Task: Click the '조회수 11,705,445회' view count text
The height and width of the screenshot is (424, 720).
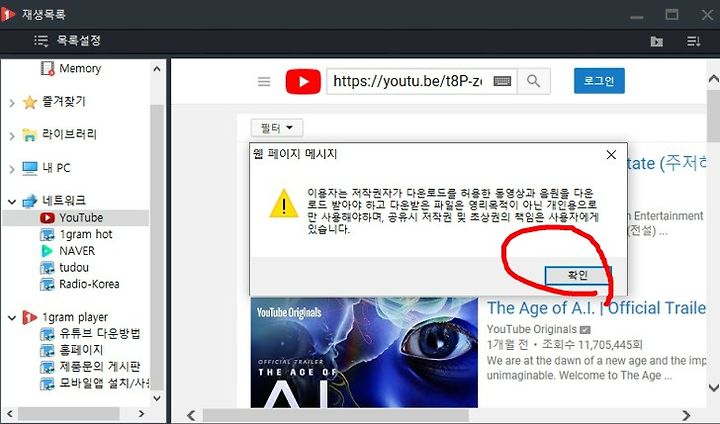Action: (592, 345)
